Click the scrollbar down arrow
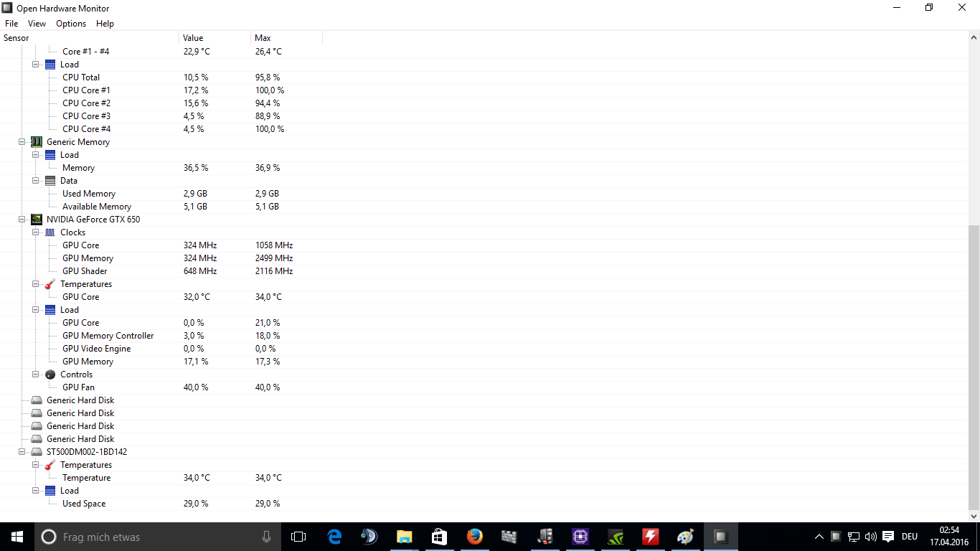This screenshot has height=551, width=980. tap(974, 516)
